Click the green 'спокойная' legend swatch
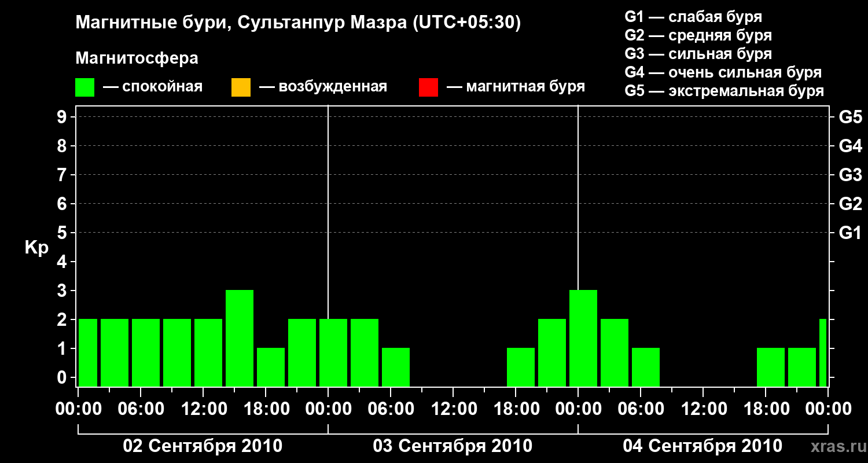Screen dimensions: 868x463 coord(85,87)
